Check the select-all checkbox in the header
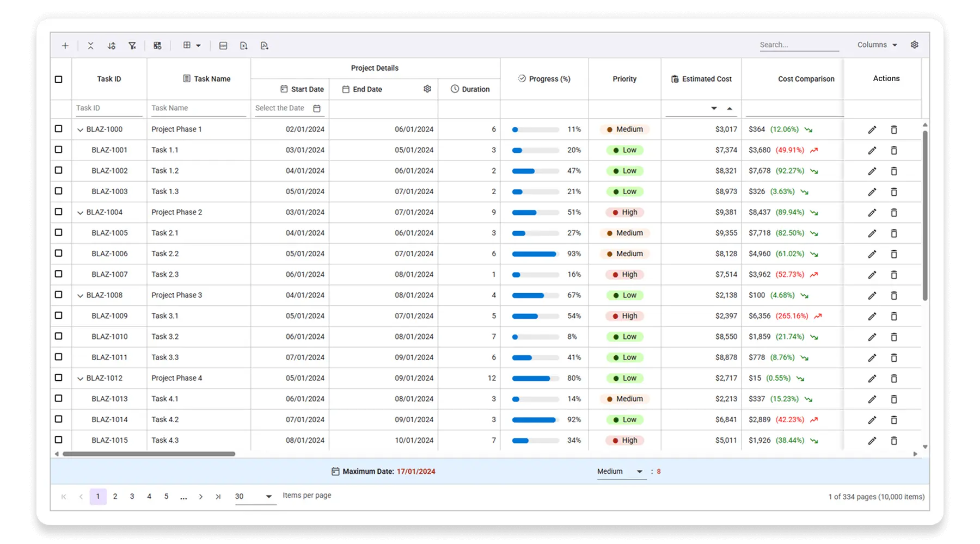980x544 pixels. pyautogui.click(x=59, y=79)
